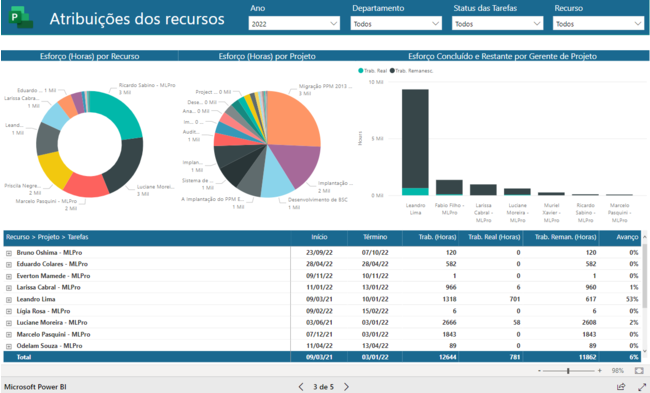Click zoom out minus icon

pos(539,371)
